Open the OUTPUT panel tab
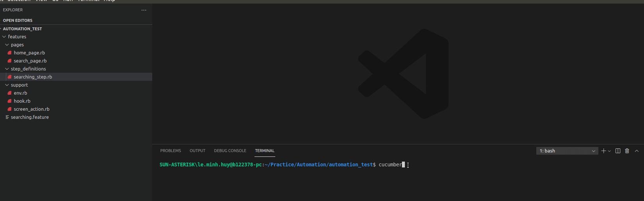The width and height of the screenshot is (644, 201). pos(197,151)
